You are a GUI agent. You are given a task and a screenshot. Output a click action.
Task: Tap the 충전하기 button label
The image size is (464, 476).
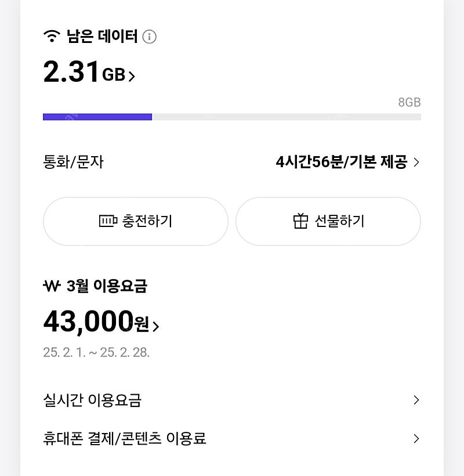147,221
